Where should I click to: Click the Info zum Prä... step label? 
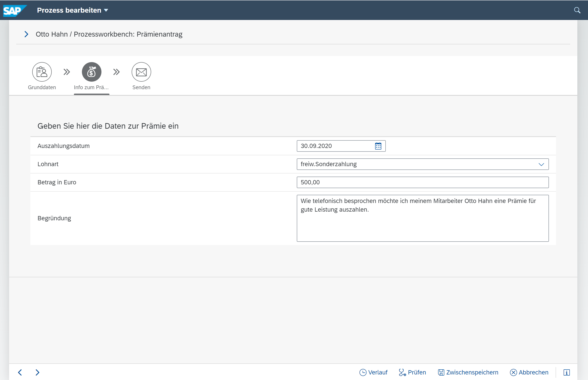[x=91, y=87]
